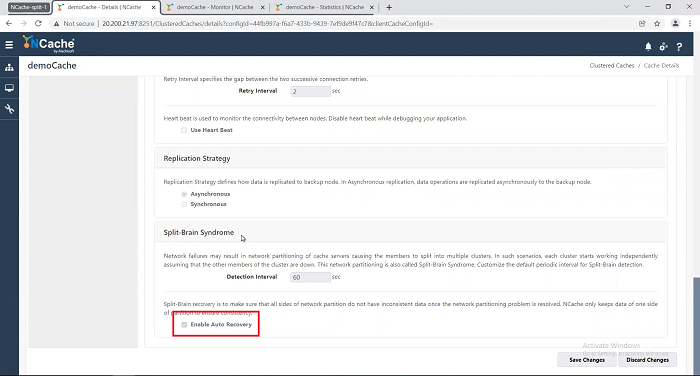Switch to demoCache - Statistics tab
This screenshot has width=700, height=376.
325,7
